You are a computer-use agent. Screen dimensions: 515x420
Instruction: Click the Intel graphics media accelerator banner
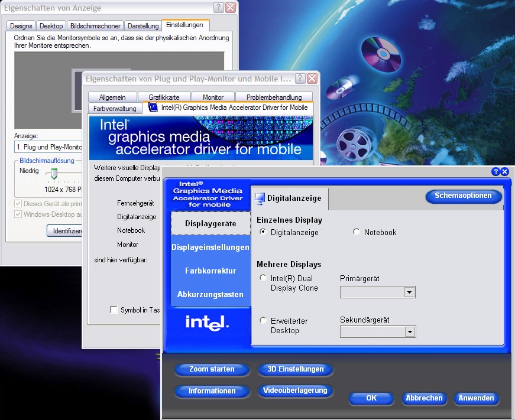click(200, 138)
